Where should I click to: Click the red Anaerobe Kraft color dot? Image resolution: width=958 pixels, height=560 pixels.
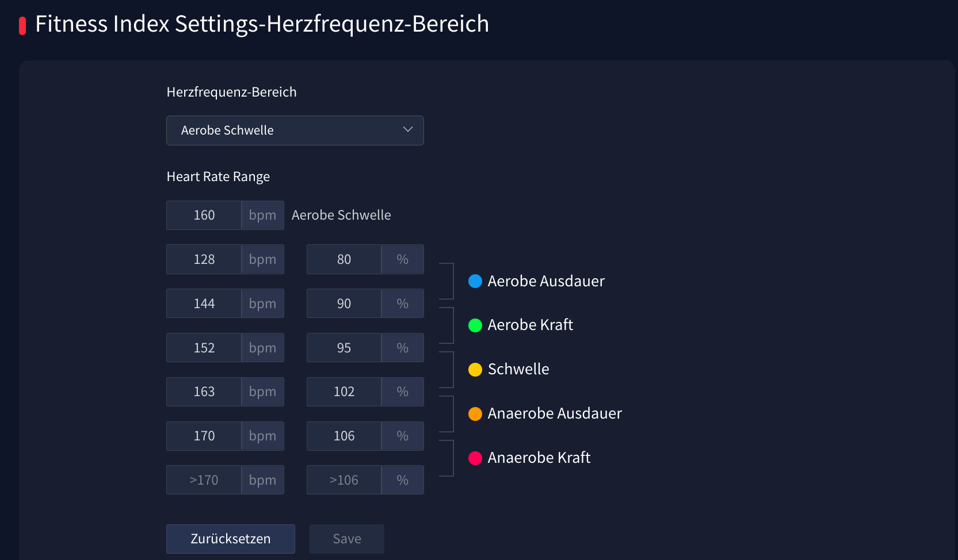pyautogui.click(x=475, y=458)
